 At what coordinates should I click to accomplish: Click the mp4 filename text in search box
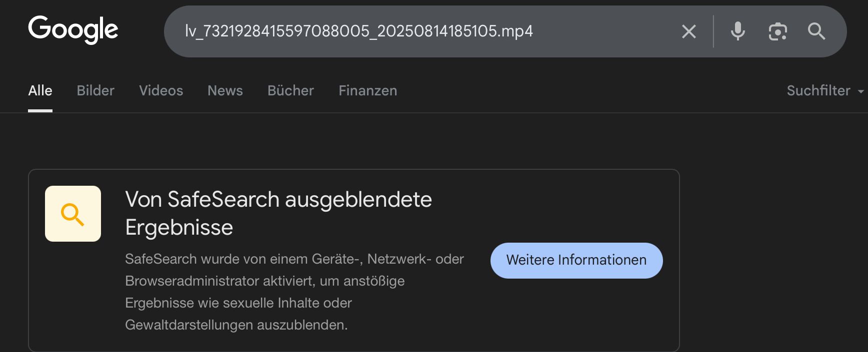(x=358, y=31)
